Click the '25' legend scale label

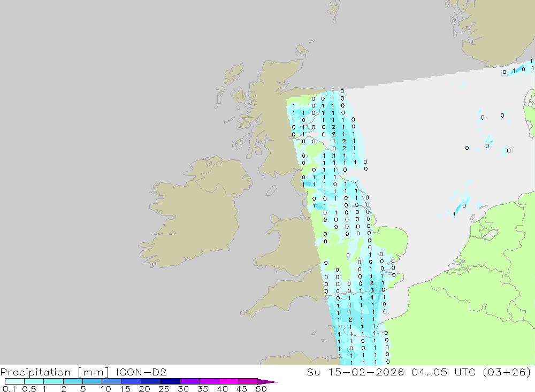tap(164, 389)
